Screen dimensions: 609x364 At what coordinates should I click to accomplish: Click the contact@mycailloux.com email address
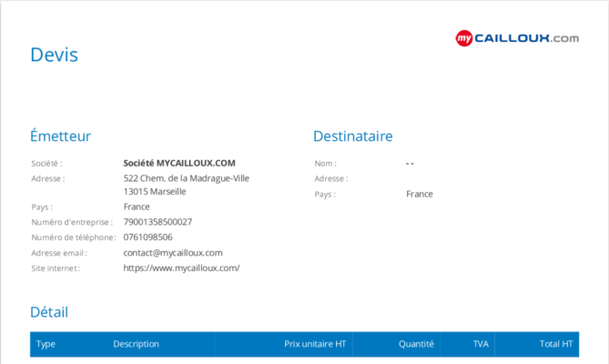pyautogui.click(x=173, y=253)
